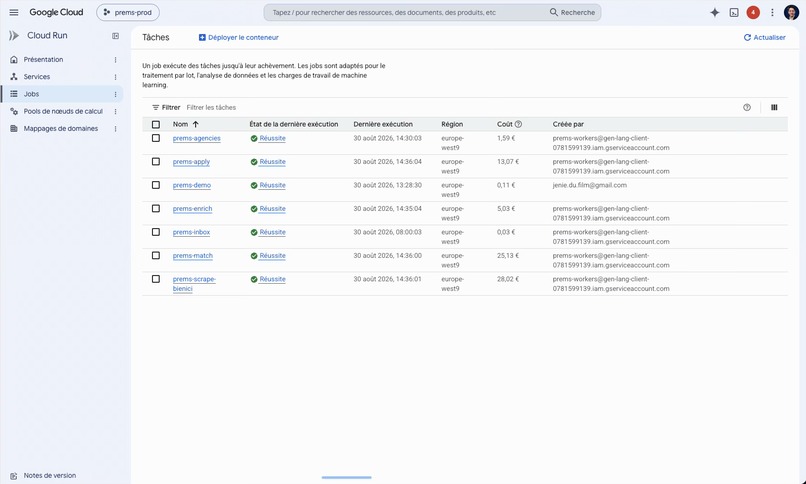Check the prems-scrape-bienici row checkbox
The height and width of the screenshot is (484, 806).
(x=156, y=279)
